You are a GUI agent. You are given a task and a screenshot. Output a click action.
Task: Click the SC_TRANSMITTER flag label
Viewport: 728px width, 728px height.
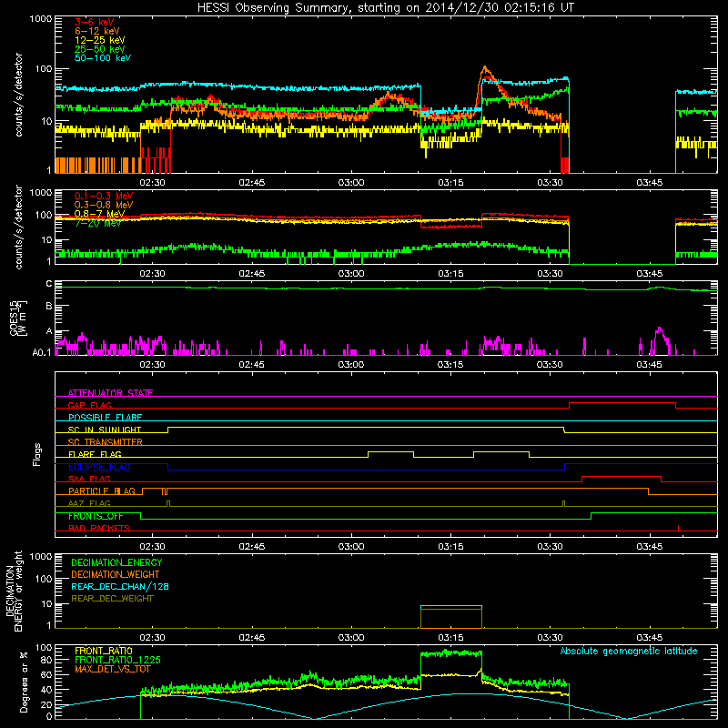coord(106,442)
